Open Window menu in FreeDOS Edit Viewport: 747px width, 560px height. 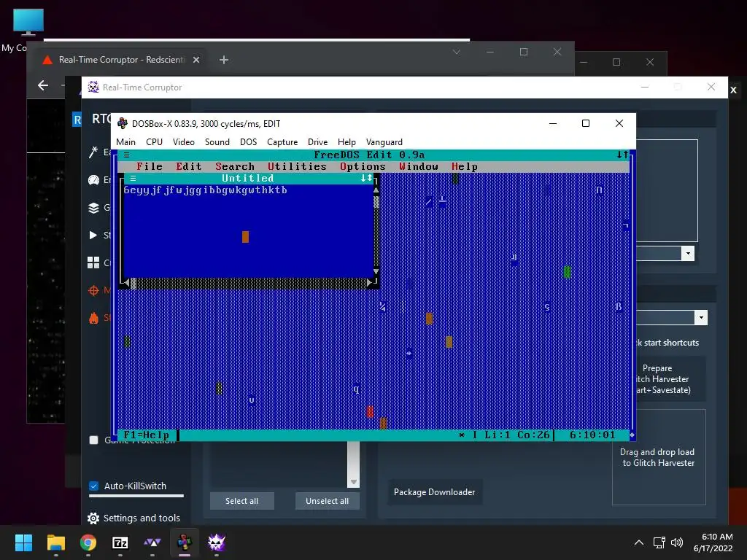point(419,167)
